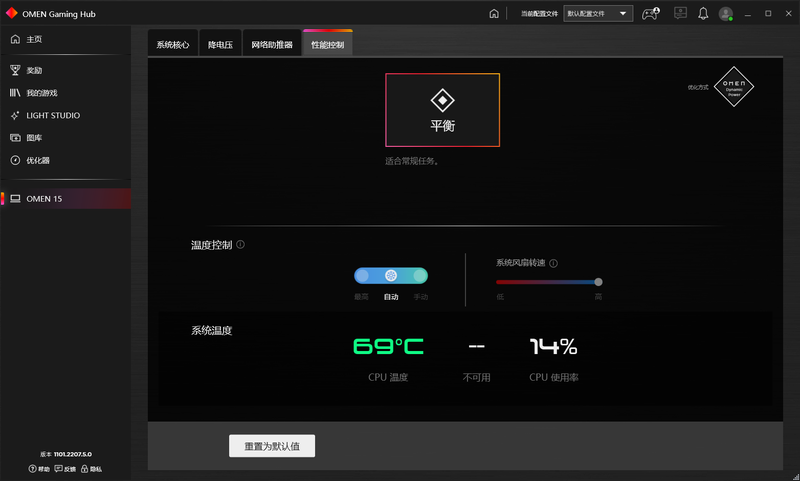The width and height of the screenshot is (800, 481).
Task: Open the monitor display icon in title bar
Action: 680,14
